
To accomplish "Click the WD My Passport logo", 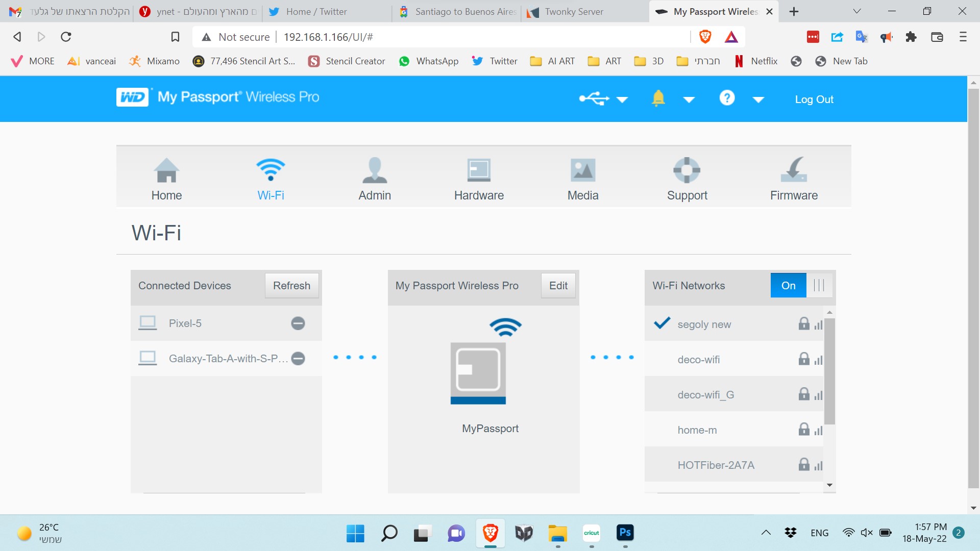I will pyautogui.click(x=218, y=97).
